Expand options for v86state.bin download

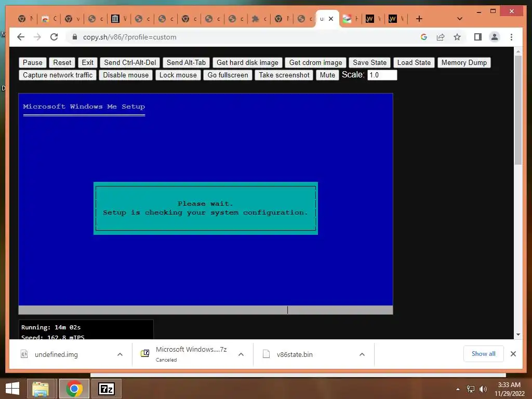(x=362, y=354)
